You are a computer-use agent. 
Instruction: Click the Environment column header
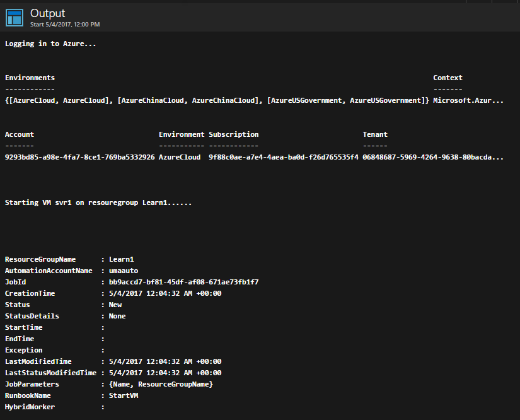tap(182, 134)
